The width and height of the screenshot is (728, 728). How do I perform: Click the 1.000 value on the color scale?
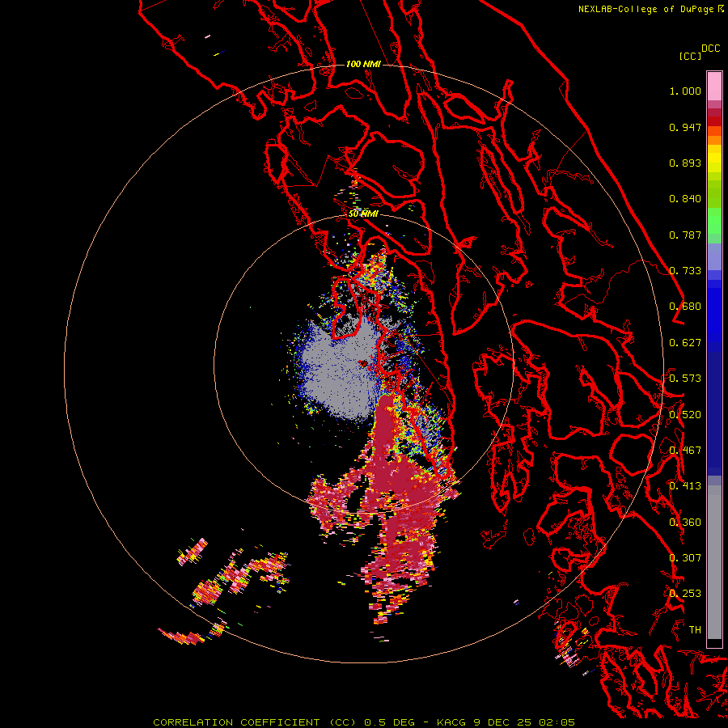(x=685, y=91)
